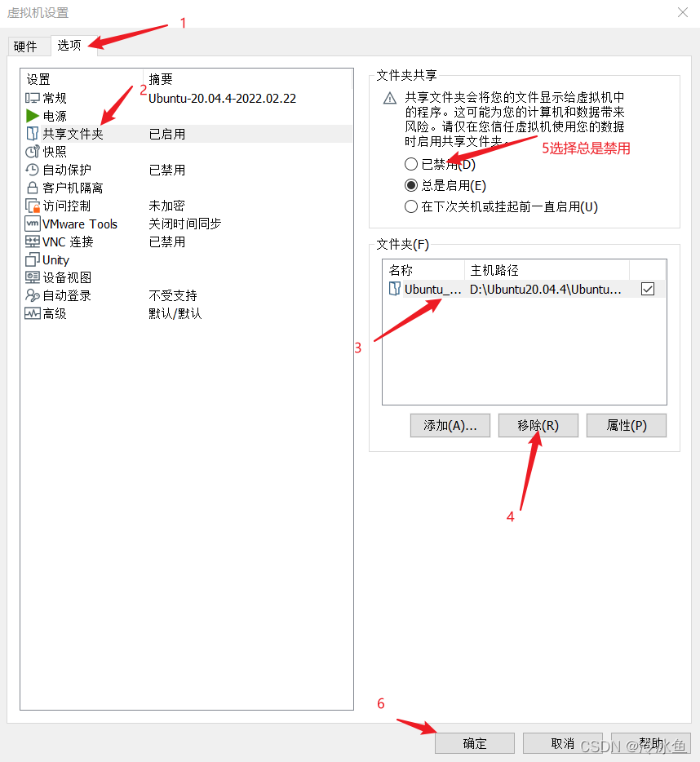Click the 自动登录 autologin user icon
Image resolution: width=700 pixels, height=762 pixels.
coord(32,295)
